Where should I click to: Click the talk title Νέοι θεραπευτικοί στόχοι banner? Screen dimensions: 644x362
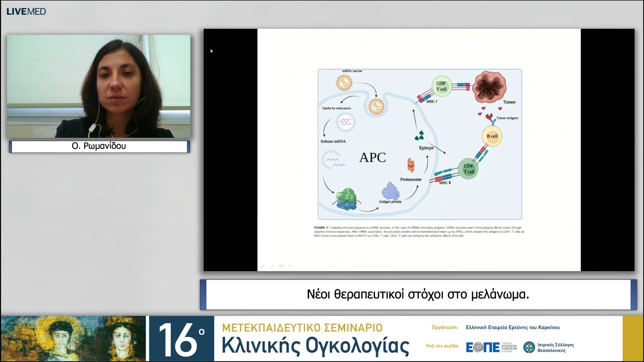pos(418,295)
